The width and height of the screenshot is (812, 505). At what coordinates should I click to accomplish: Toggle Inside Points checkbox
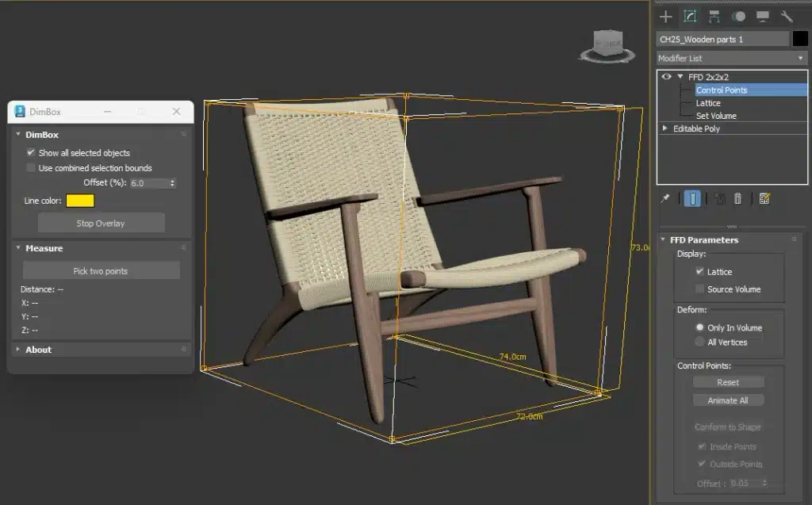[x=703, y=446]
